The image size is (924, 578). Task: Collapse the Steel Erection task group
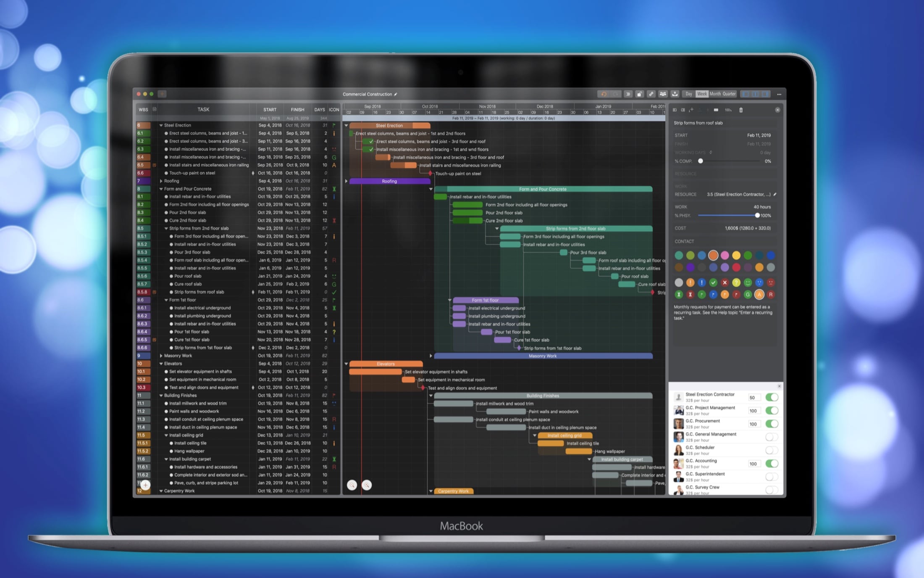coord(161,125)
